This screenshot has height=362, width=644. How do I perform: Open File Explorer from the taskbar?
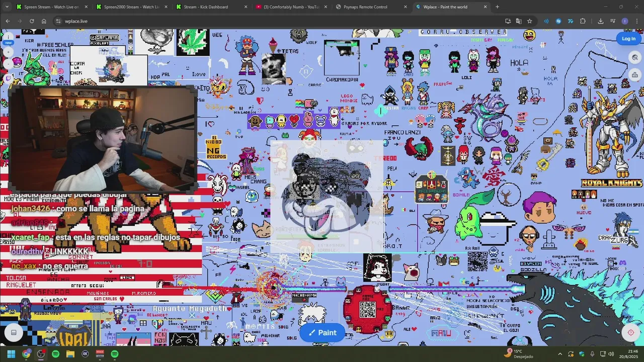pos(70,354)
